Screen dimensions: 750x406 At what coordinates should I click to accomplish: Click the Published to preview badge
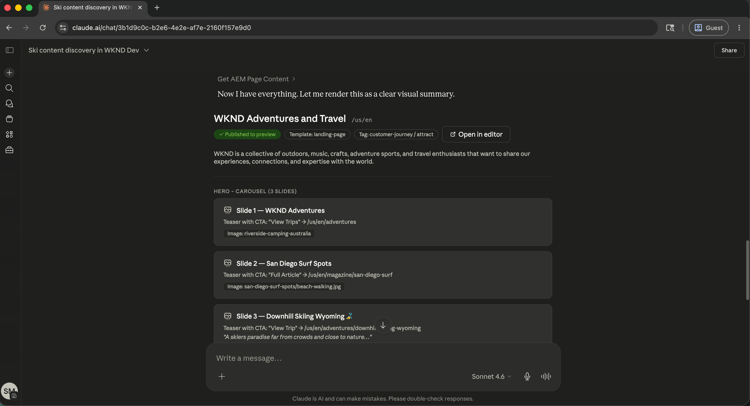coord(247,134)
